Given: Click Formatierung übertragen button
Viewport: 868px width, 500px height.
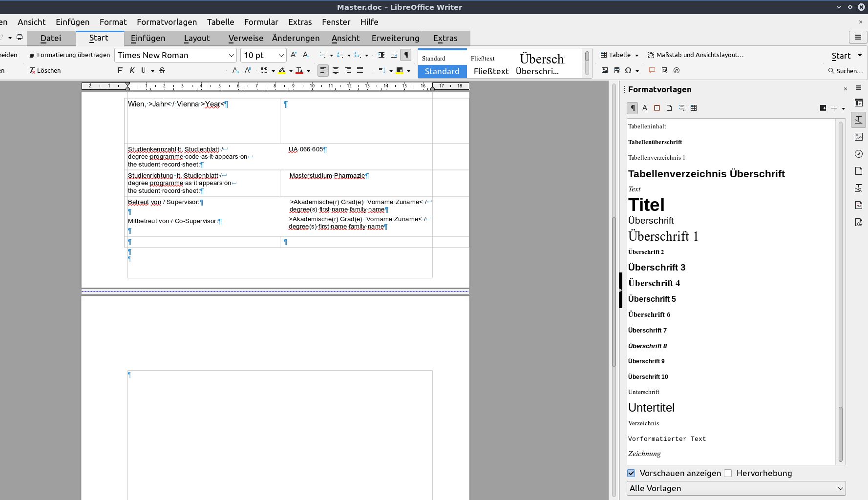Looking at the screenshot, I should pyautogui.click(x=69, y=55).
